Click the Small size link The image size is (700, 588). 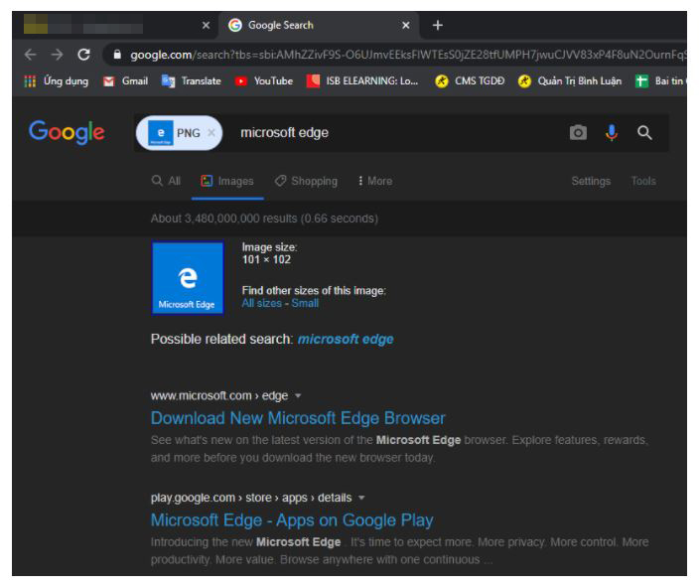[305, 303]
